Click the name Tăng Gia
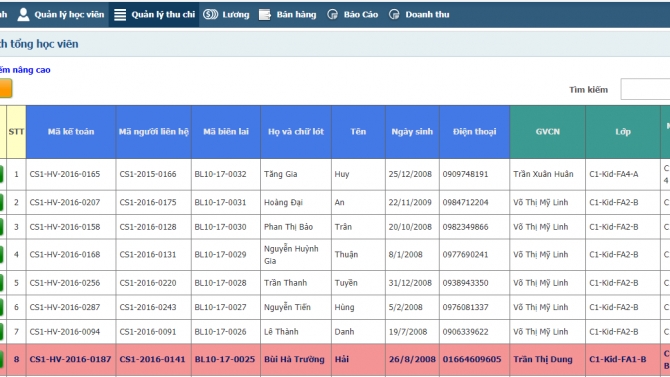 click(x=280, y=174)
